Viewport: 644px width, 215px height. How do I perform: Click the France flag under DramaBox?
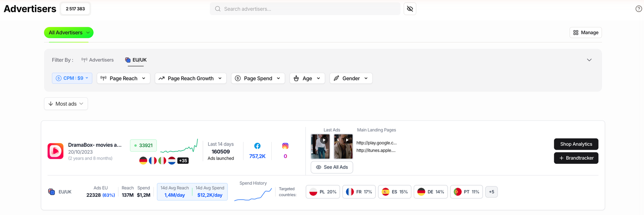coord(153,161)
